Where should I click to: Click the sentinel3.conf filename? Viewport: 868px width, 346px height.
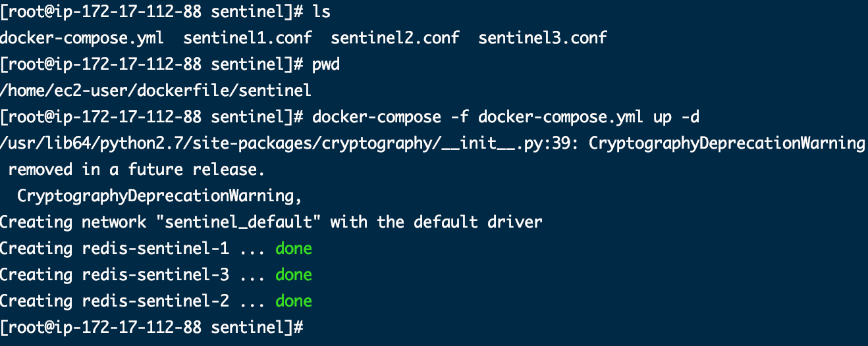pyautogui.click(x=543, y=37)
